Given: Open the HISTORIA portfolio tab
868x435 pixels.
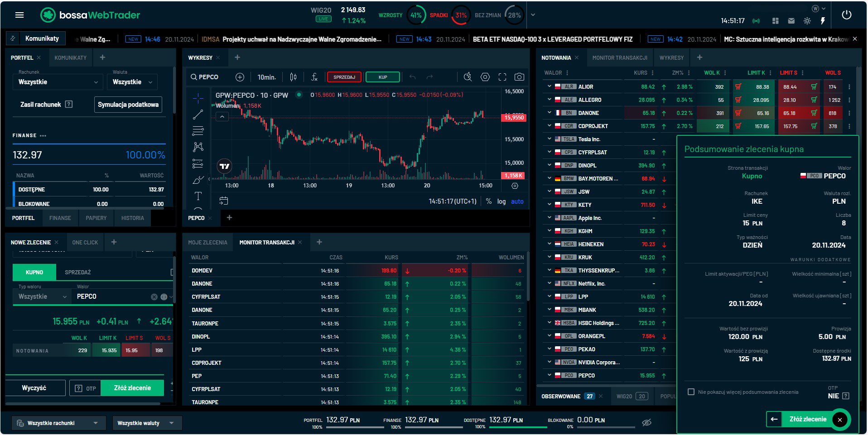Looking at the screenshot, I should 132,218.
